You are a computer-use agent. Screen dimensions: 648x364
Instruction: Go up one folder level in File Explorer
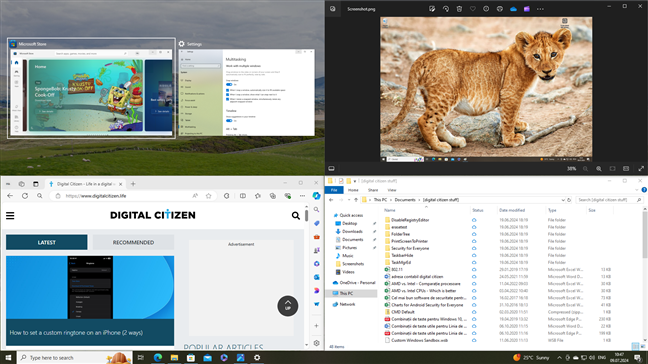(356, 200)
